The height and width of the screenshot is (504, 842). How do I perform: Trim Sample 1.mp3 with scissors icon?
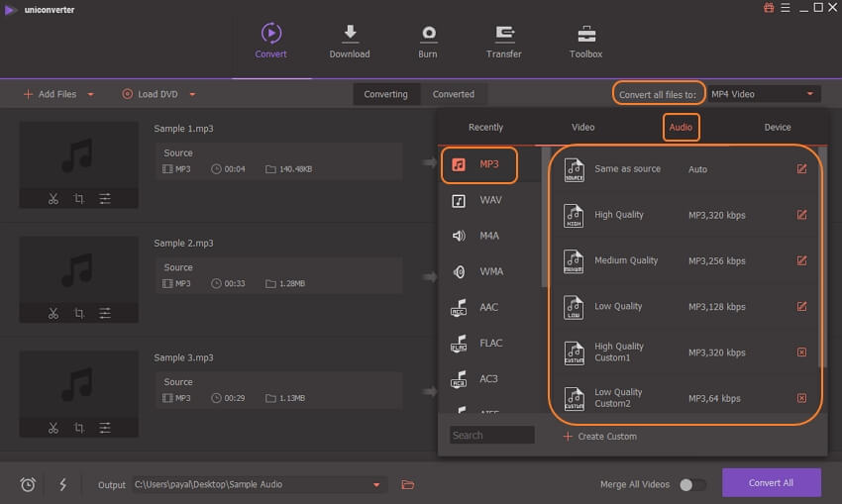click(53, 199)
